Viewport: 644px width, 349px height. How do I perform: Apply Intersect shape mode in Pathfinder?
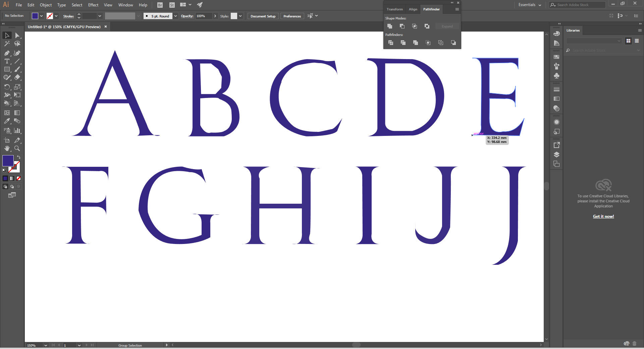(415, 26)
